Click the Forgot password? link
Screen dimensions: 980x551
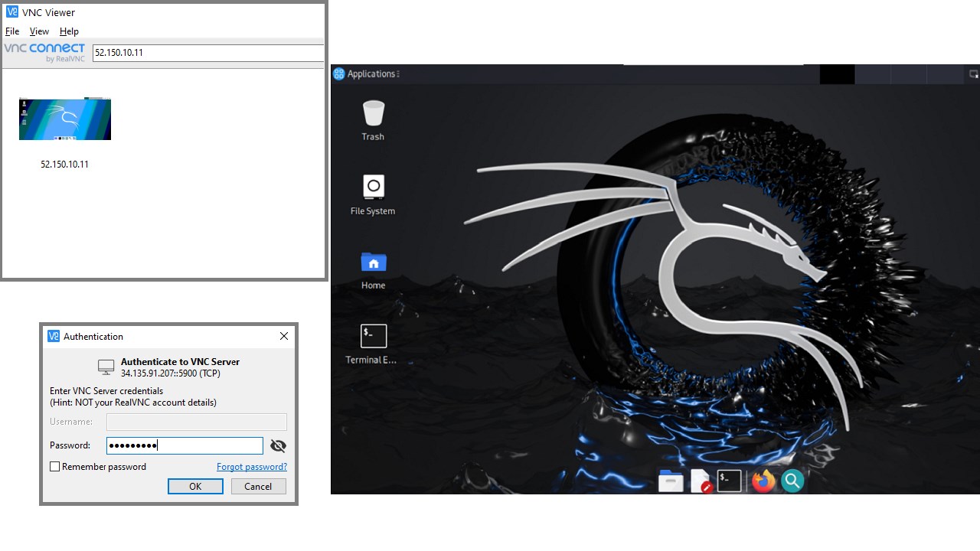(x=252, y=467)
